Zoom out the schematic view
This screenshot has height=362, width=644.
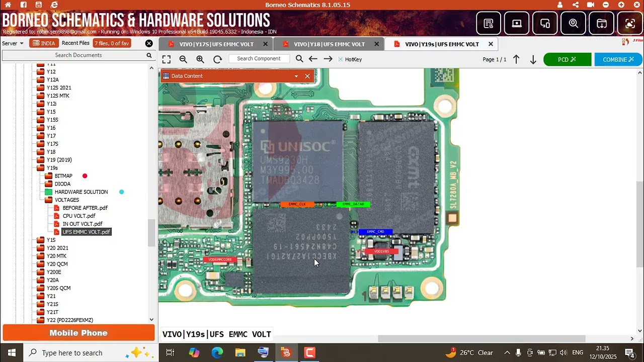click(183, 59)
